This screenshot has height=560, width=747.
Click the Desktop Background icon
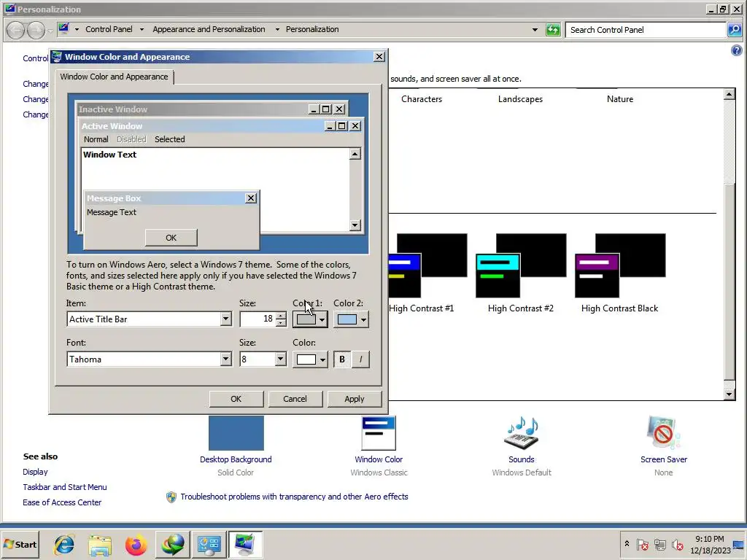pos(236,433)
